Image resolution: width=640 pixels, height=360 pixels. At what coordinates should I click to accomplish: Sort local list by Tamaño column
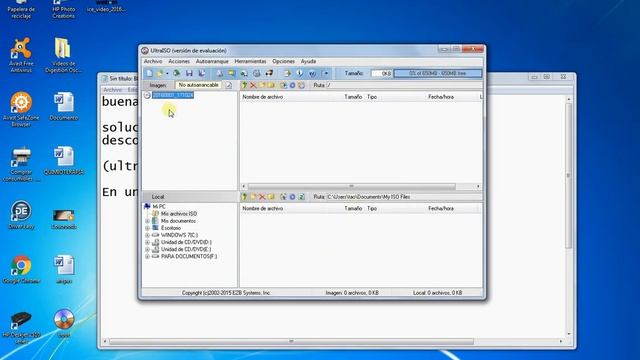[x=353, y=209]
